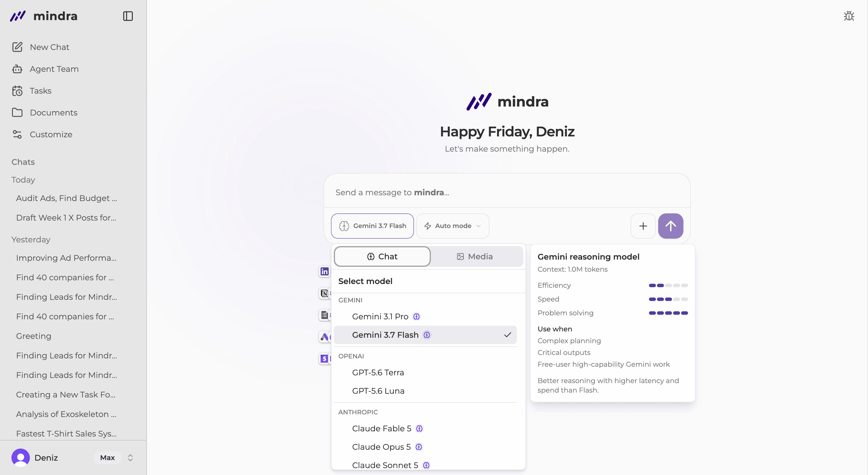Viewport: 868px width, 475px height.
Task: Select the Claude Fable 5 model
Action: [x=425, y=428]
